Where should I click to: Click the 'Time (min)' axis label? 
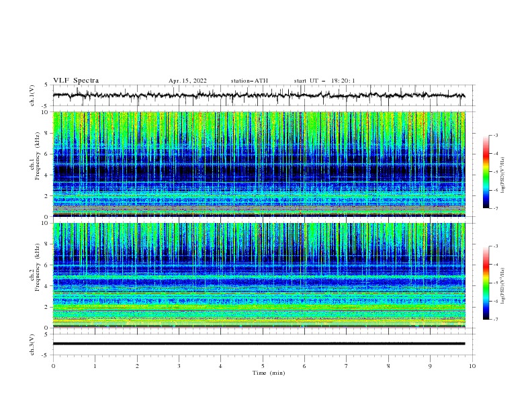click(x=269, y=373)
